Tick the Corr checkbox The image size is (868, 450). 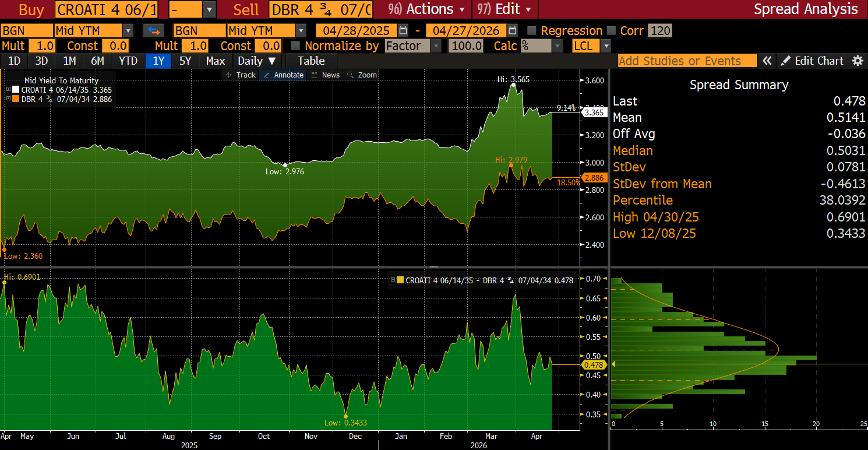coord(611,31)
